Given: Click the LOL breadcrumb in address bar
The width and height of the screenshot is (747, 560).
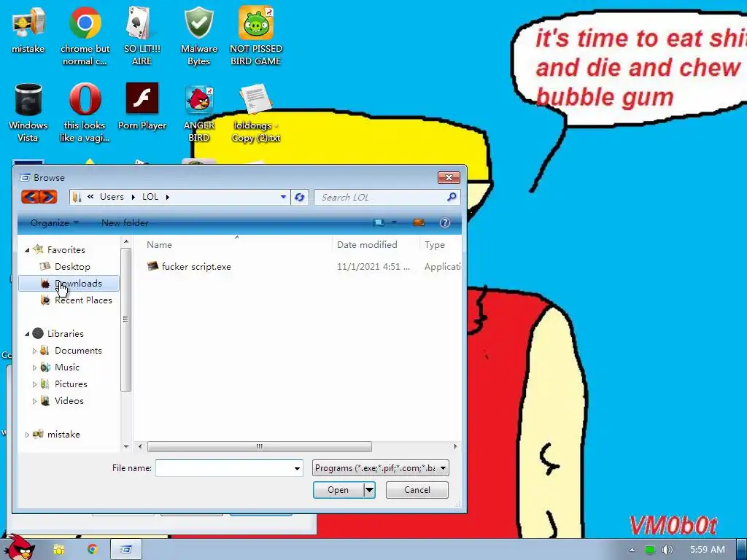Looking at the screenshot, I should [150, 197].
